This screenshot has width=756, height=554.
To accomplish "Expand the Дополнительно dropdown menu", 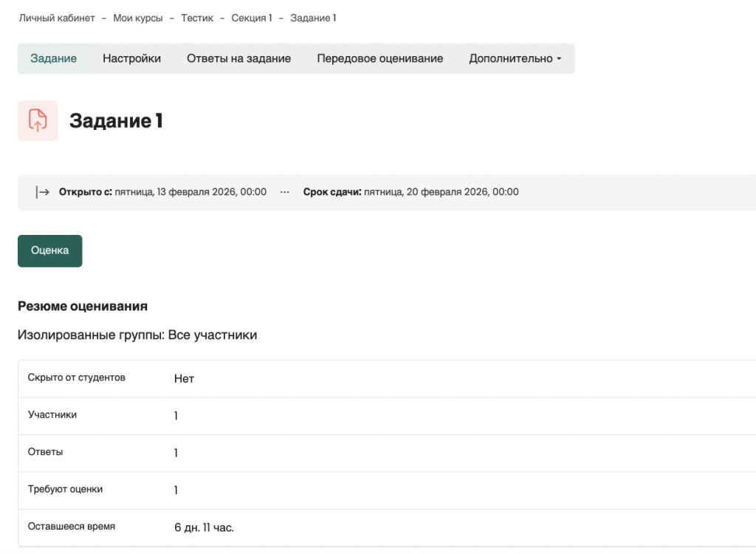I will pyautogui.click(x=515, y=58).
